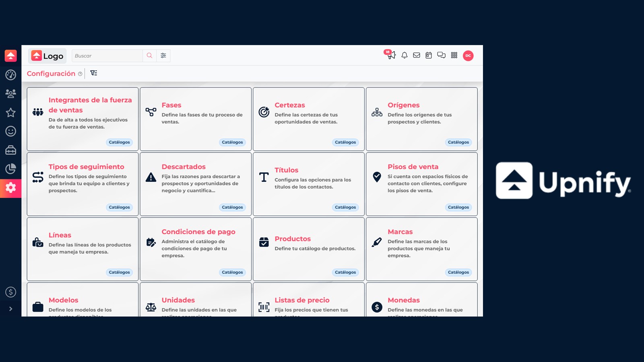Click the Catálogos tag on Productos card
The image size is (644, 362).
coord(345,272)
